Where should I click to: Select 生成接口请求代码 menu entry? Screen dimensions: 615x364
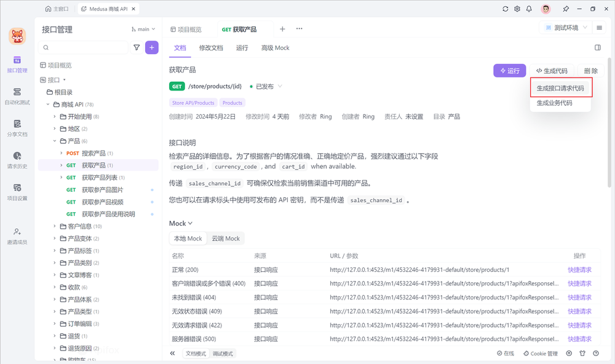point(560,88)
